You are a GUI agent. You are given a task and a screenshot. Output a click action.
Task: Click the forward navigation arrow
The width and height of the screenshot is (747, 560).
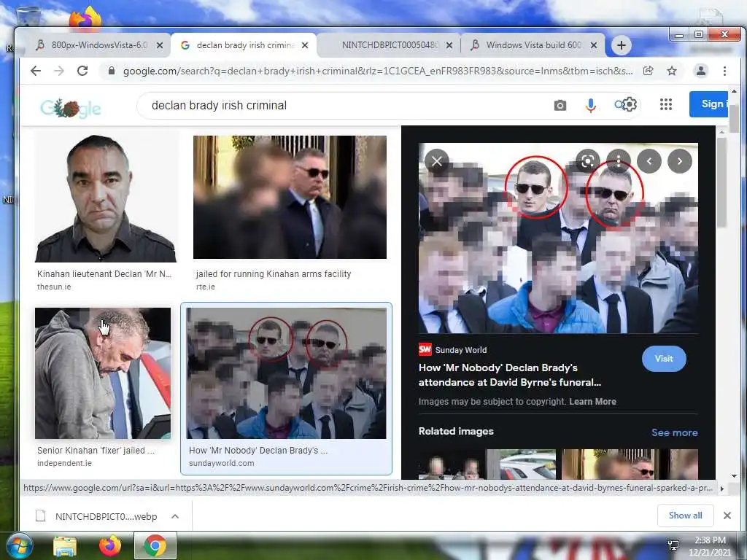(58, 71)
